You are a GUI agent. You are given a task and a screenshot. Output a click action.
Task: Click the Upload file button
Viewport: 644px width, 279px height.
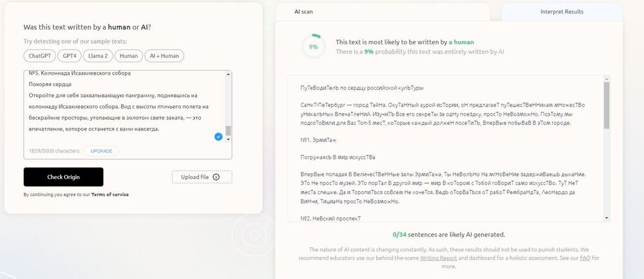point(202,177)
